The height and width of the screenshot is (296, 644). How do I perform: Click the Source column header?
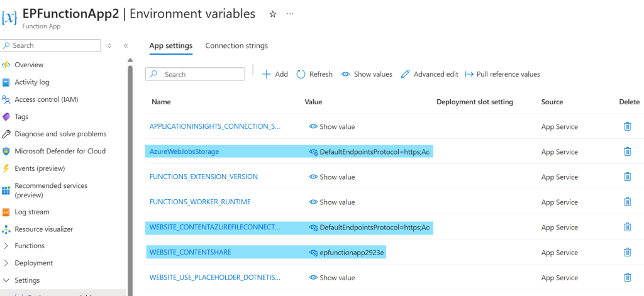pyautogui.click(x=552, y=102)
